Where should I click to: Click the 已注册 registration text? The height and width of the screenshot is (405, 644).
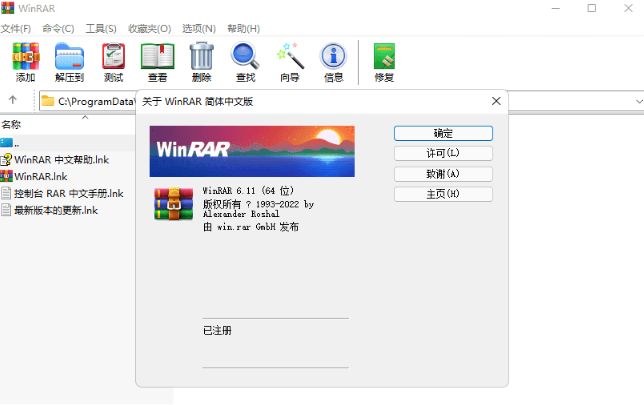(217, 331)
